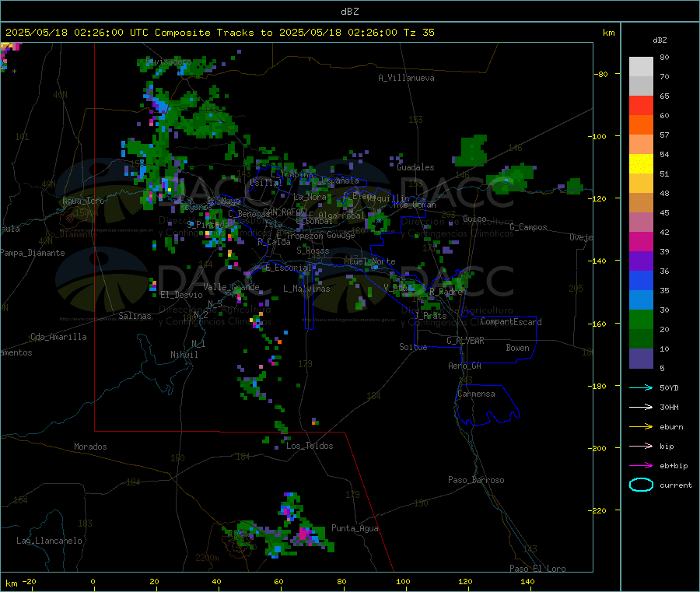Click the Cda_Amarilla map label
This screenshot has width=700, height=592.
tap(58, 337)
